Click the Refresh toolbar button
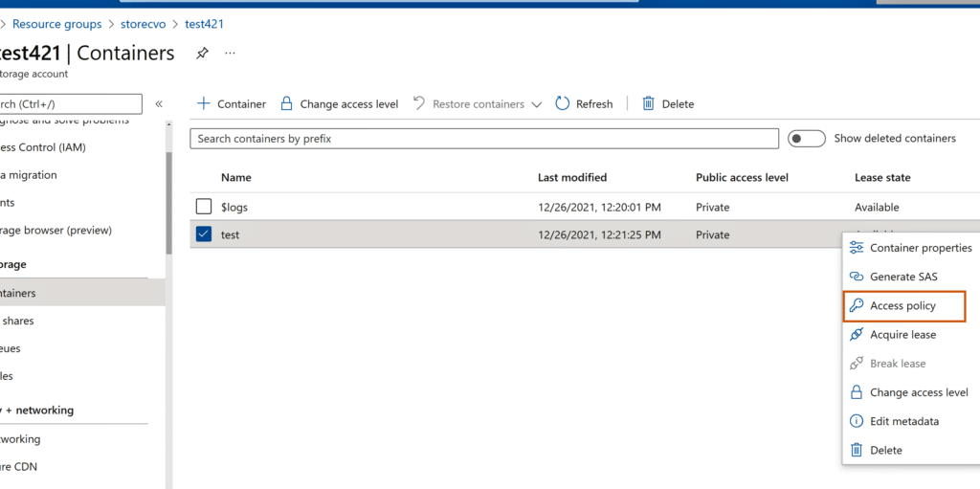The height and width of the screenshot is (489, 980). tap(584, 103)
